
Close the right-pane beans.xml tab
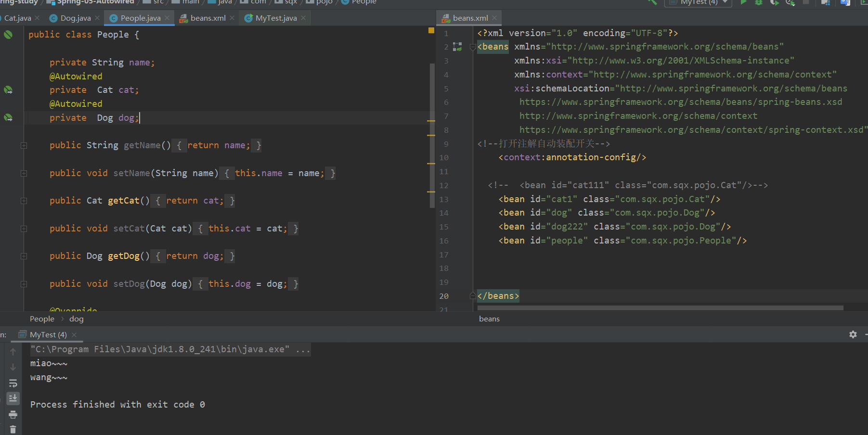(494, 18)
